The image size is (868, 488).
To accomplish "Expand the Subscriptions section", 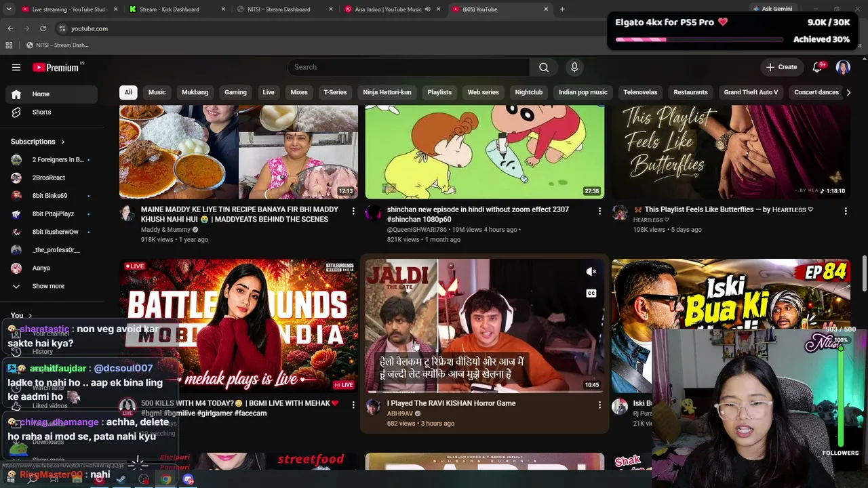I will [38, 142].
